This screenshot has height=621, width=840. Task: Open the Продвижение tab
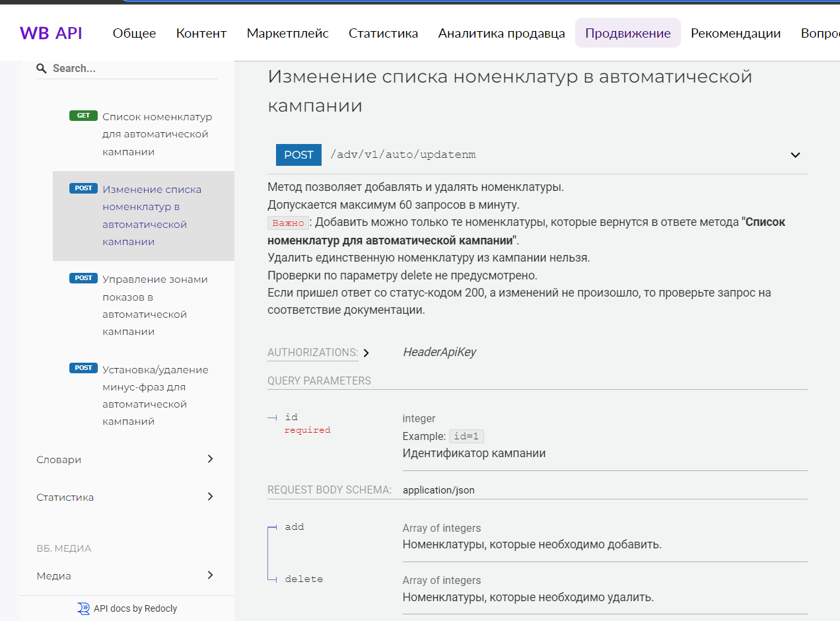point(627,33)
